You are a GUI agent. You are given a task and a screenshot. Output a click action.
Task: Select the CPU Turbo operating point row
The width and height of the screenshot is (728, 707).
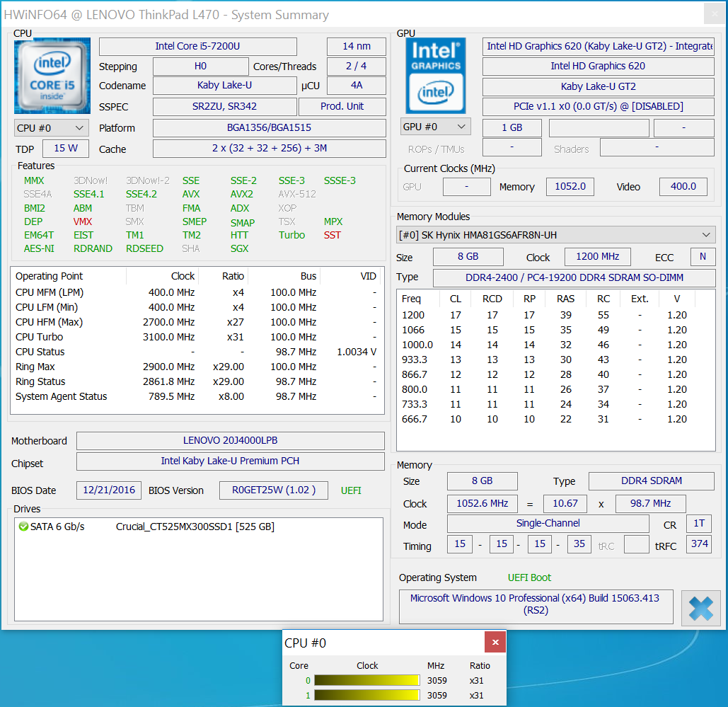pos(196,338)
